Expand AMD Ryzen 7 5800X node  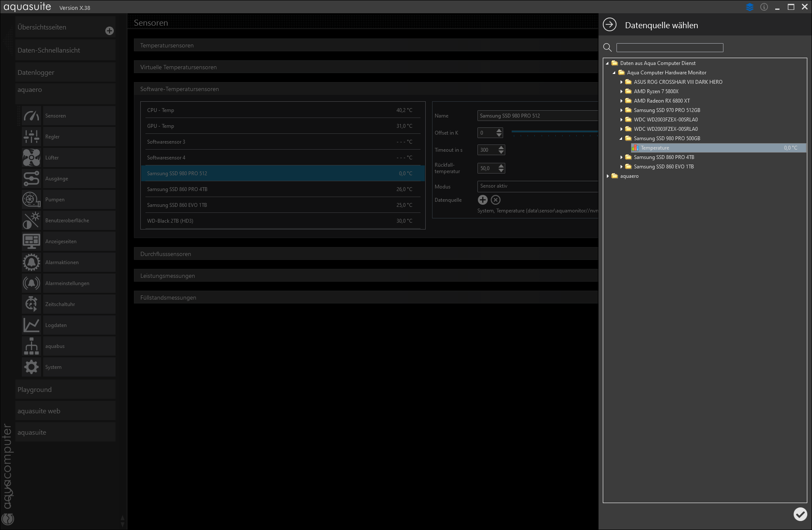click(x=621, y=91)
